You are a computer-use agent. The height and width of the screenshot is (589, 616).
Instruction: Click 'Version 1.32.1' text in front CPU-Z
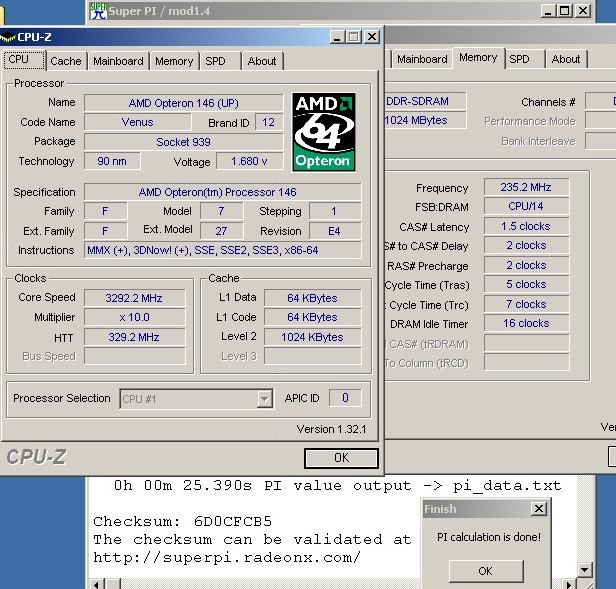(331, 429)
